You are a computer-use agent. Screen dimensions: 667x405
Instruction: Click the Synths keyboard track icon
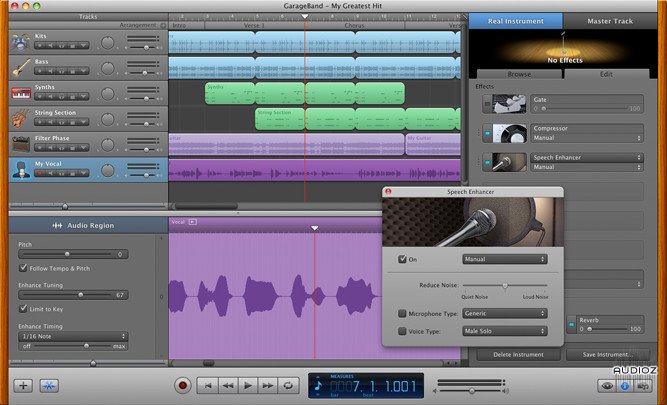pos(21,94)
